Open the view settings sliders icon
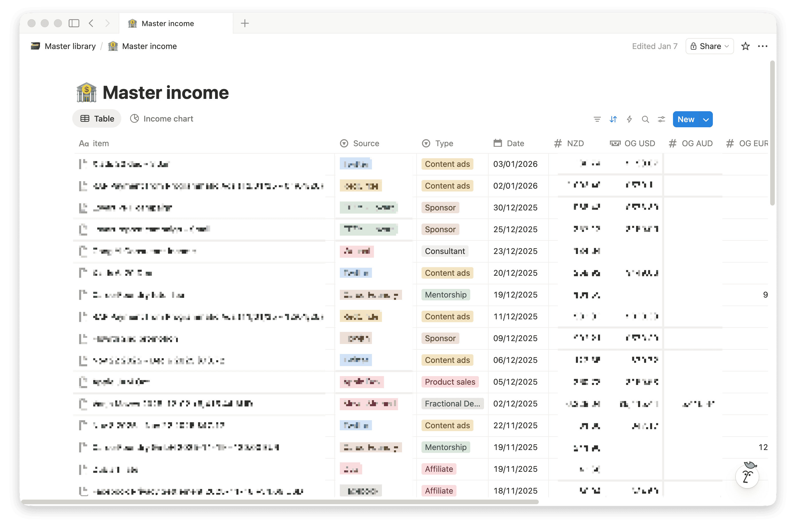The image size is (796, 532). point(662,120)
